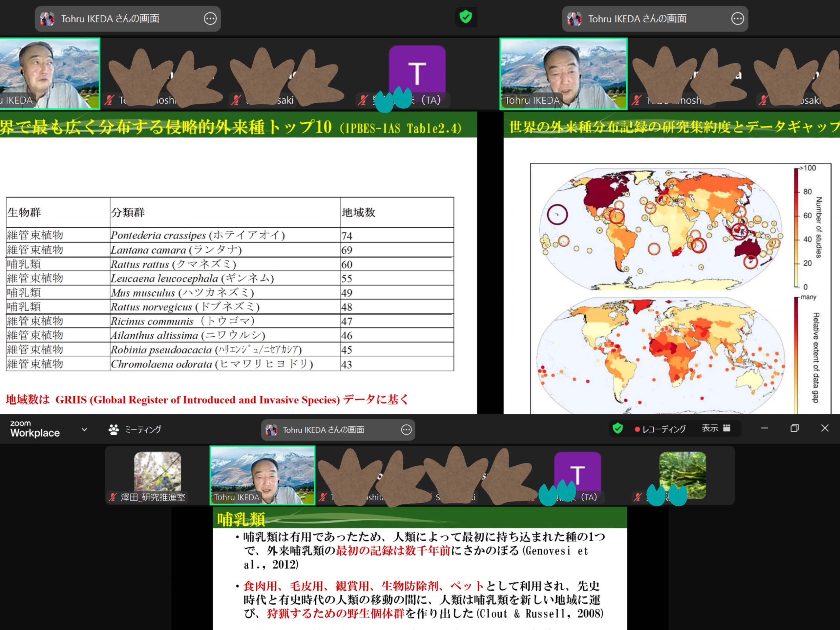Click value '74' in 地域数 column
840x630 pixels.
pos(347,236)
